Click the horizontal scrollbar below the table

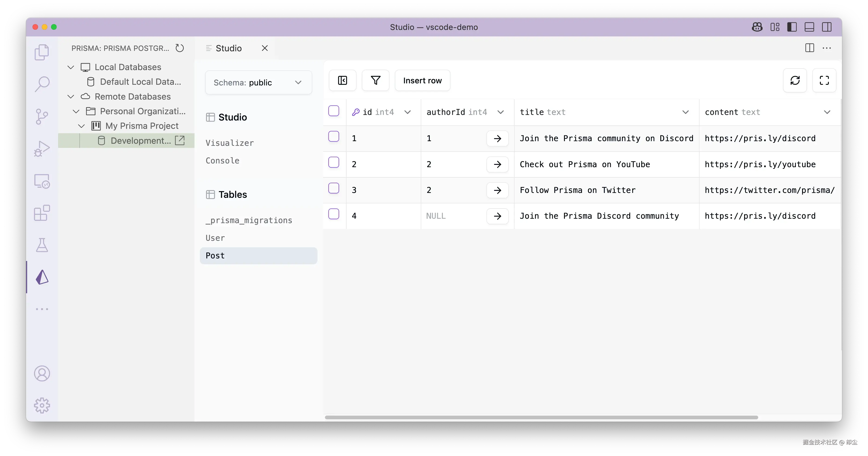click(541, 417)
